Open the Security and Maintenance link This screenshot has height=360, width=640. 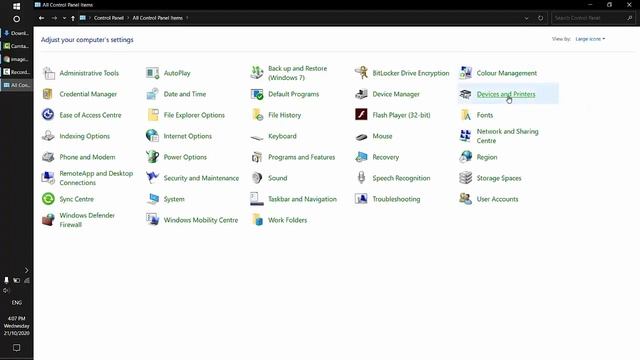(201, 178)
